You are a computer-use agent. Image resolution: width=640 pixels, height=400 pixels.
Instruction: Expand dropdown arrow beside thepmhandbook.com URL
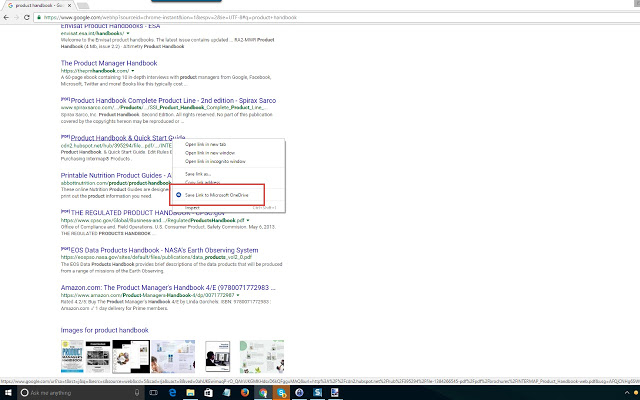tap(133, 71)
